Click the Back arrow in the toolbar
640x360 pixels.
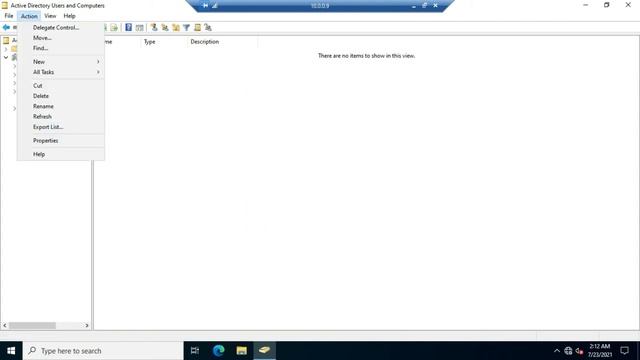6,27
